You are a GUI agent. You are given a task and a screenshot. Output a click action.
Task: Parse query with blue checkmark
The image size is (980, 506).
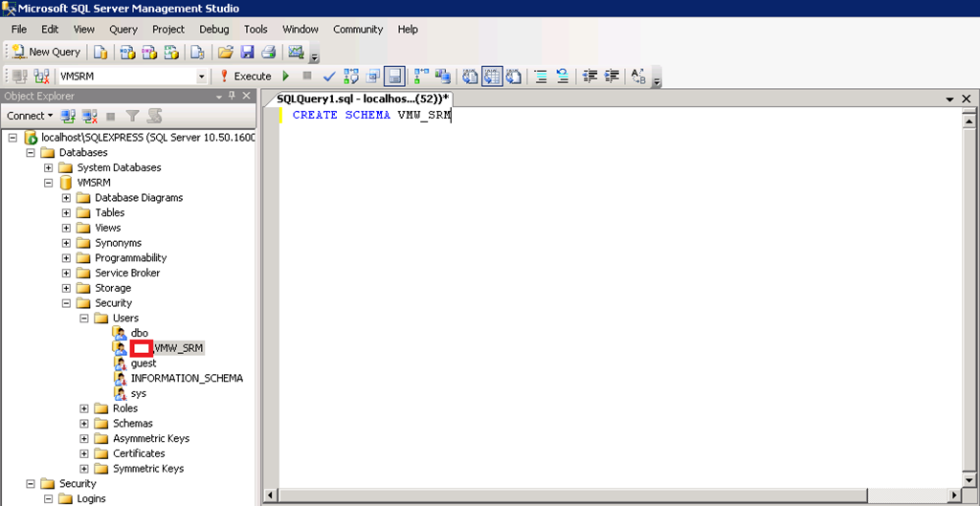(x=329, y=77)
